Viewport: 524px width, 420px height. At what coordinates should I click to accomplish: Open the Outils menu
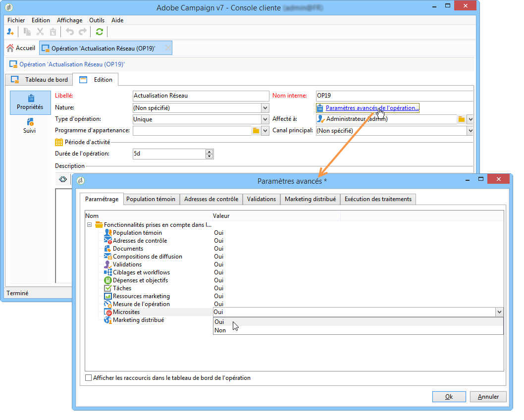pyautogui.click(x=97, y=20)
